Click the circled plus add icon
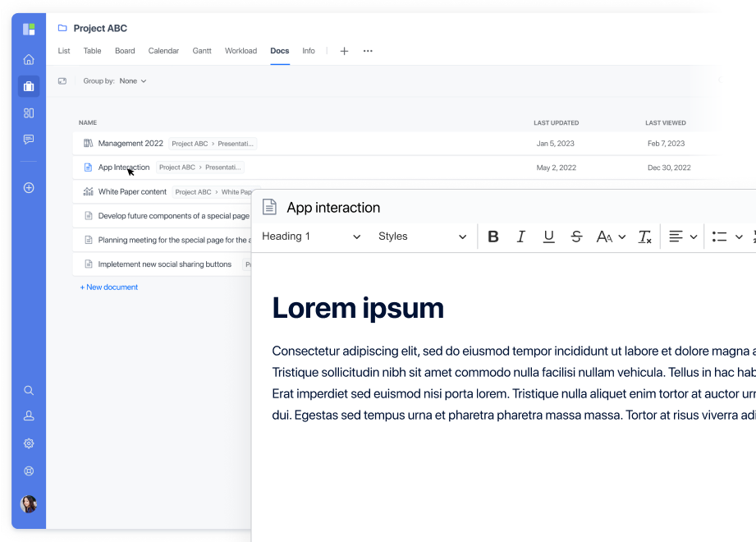This screenshot has width=756, height=542. pyautogui.click(x=29, y=187)
